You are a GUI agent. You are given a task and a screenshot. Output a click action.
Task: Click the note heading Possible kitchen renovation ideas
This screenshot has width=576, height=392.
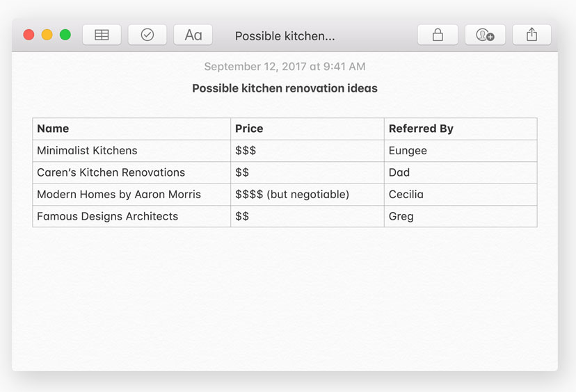coord(285,88)
